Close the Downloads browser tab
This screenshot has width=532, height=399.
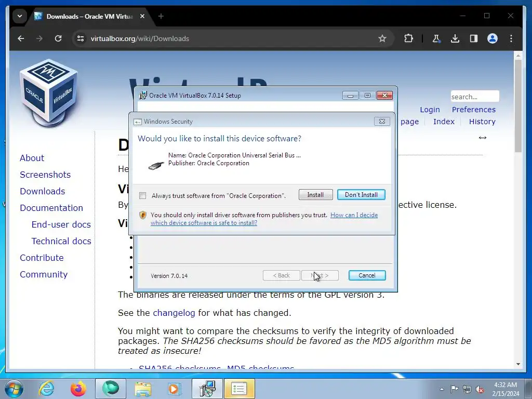(x=142, y=16)
